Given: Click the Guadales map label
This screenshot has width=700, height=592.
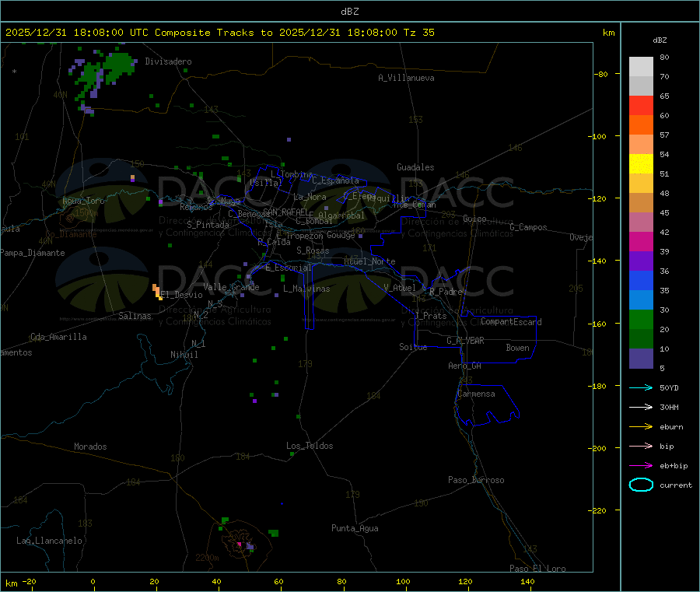Looking at the screenshot, I should 415,167.
